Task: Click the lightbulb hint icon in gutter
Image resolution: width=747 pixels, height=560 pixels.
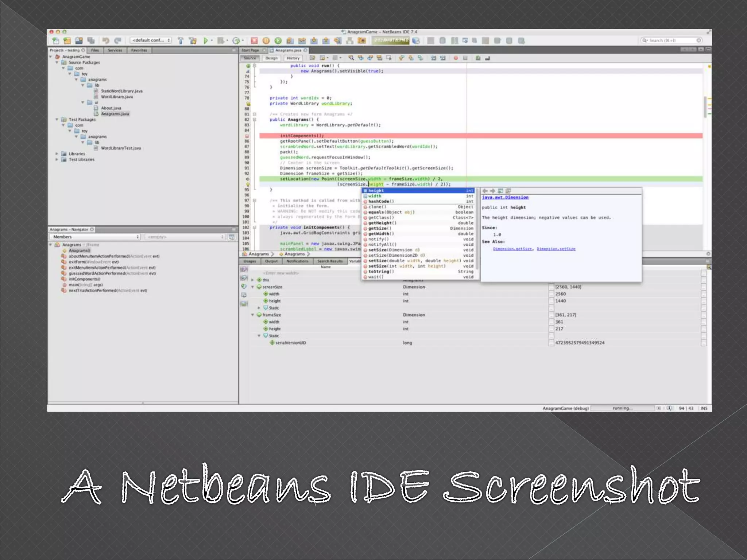Action: click(x=248, y=184)
